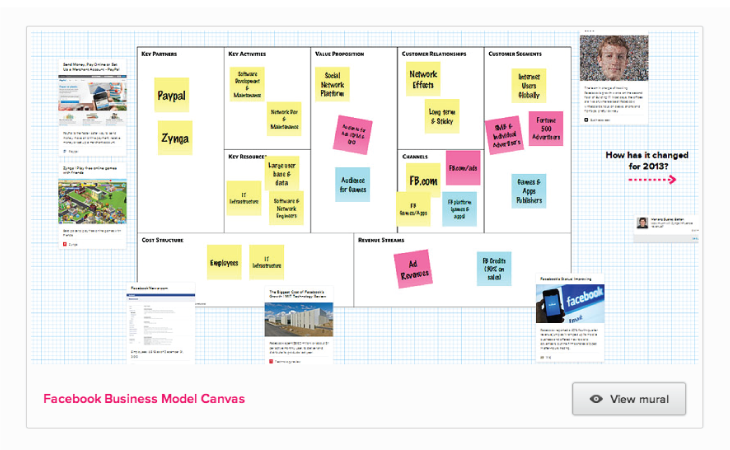Image resolution: width=730 pixels, height=450 pixels.
Task: Click the Customer Relationships heading
Action: [434, 54]
